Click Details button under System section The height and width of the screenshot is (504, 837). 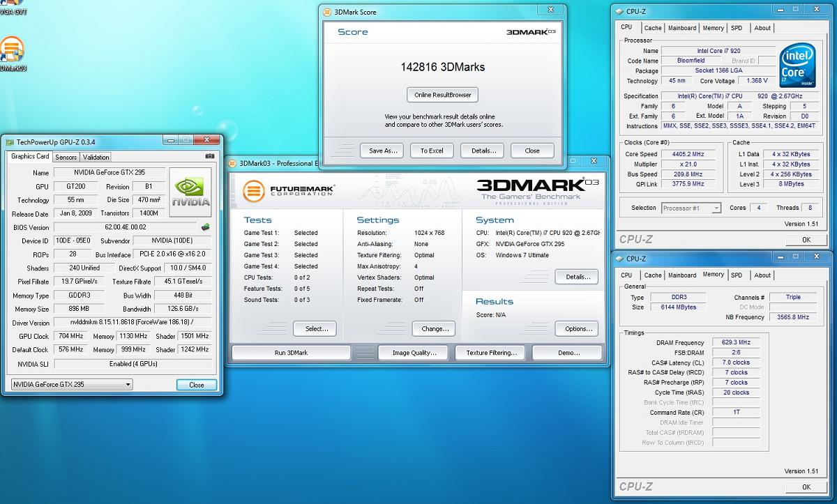(578, 277)
